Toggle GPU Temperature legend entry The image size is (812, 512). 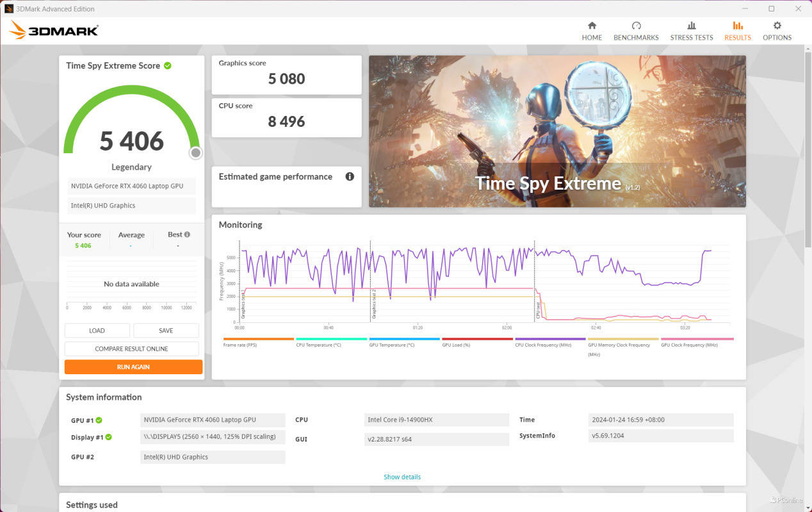(x=404, y=343)
